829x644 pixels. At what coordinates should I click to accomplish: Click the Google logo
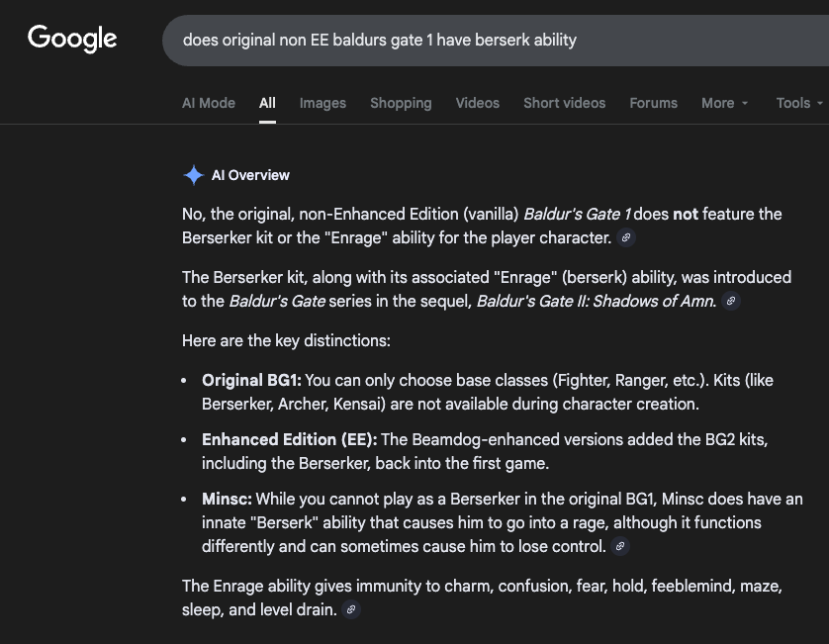tap(72, 39)
